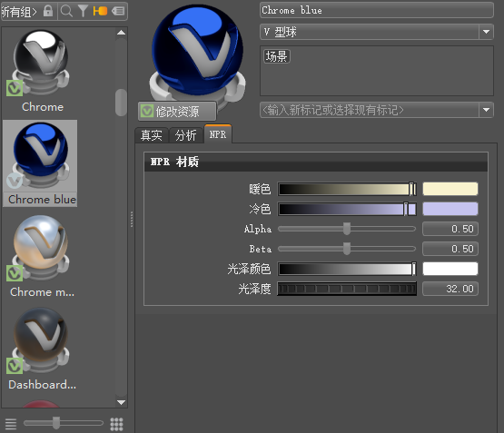504x433 pixels.
Task: Edit the Alpha value 0.50
Action: click(x=450, y=229)
